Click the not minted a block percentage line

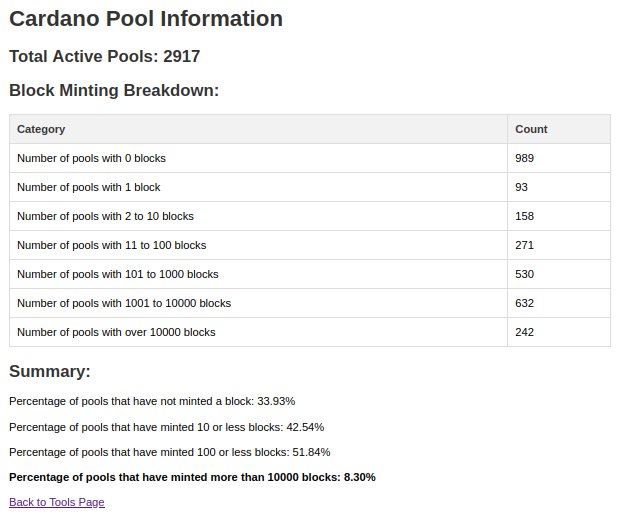(x=152, y=401)
